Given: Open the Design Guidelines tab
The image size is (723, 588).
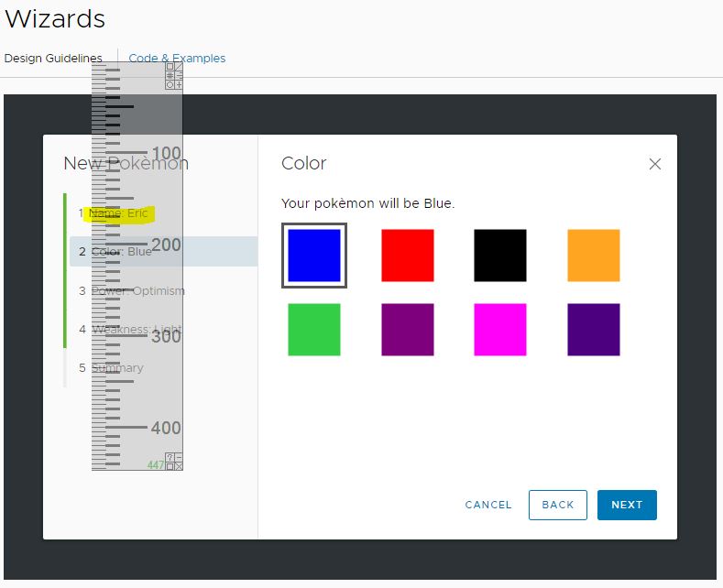Looking at the screenshot, I should 53,58.
